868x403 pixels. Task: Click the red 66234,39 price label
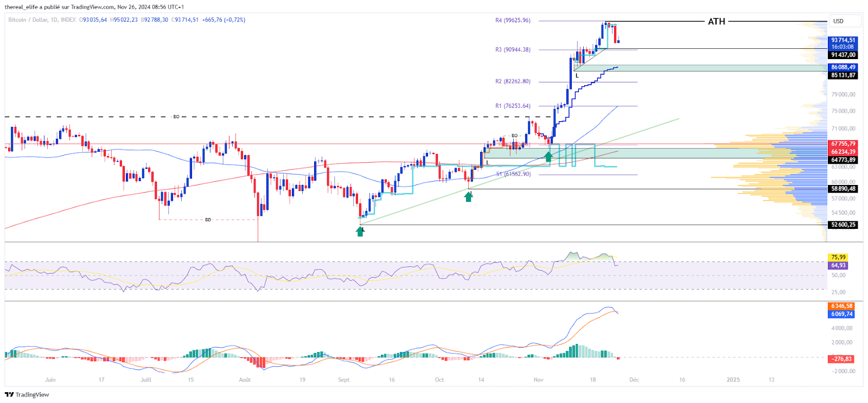pos(843,152)
